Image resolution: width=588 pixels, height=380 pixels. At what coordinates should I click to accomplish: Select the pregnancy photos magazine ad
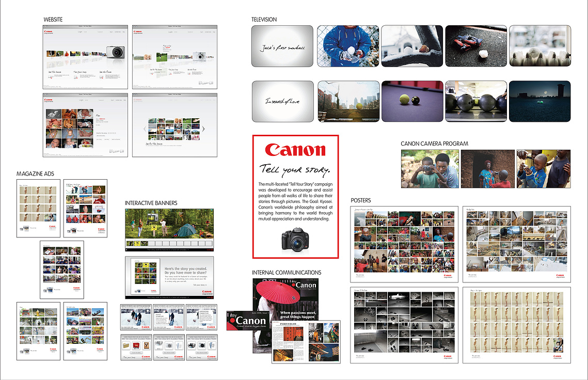tap(38, 208)
